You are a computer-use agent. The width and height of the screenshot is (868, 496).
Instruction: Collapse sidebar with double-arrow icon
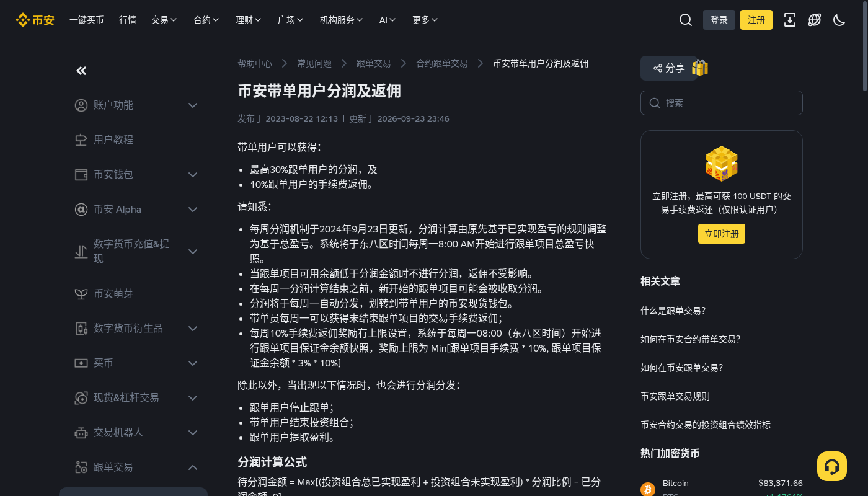click(81, 71)
